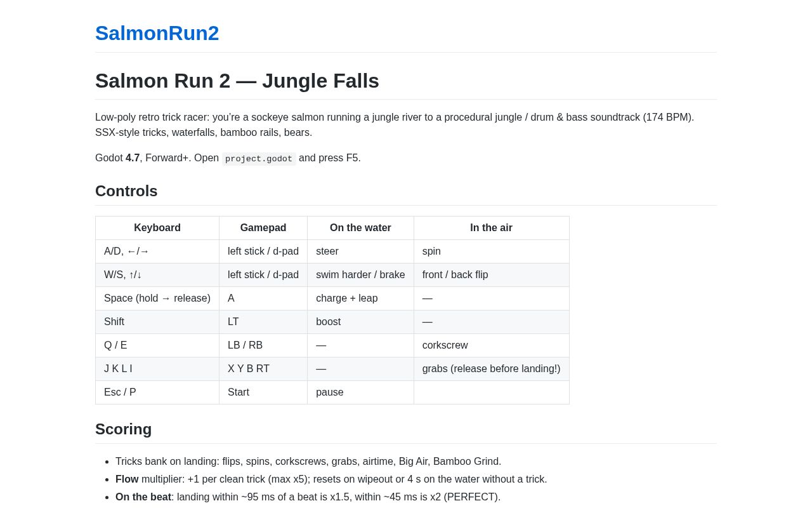Click the Start gamepad cell
Screen dimensions: 812x508
coord(263,392)
